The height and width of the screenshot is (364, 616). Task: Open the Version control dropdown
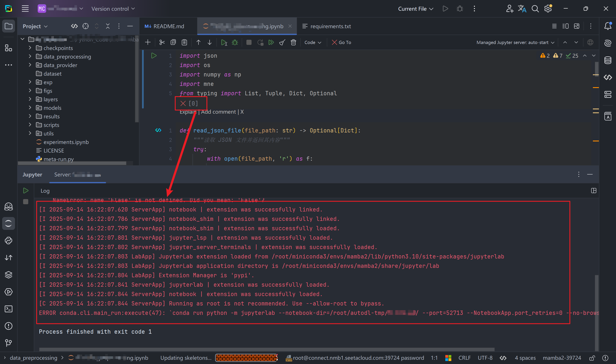tap(113, 9)
